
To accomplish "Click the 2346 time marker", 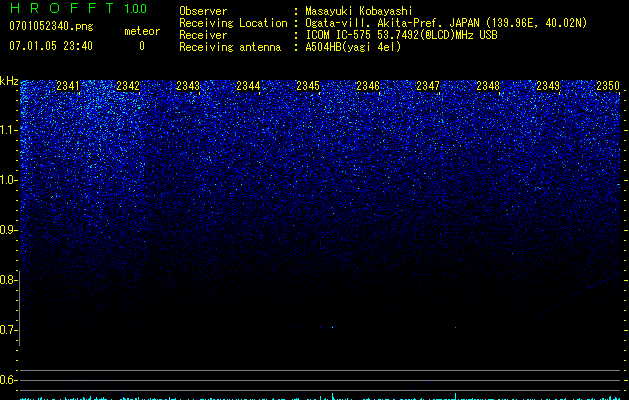I will point(368,85).
